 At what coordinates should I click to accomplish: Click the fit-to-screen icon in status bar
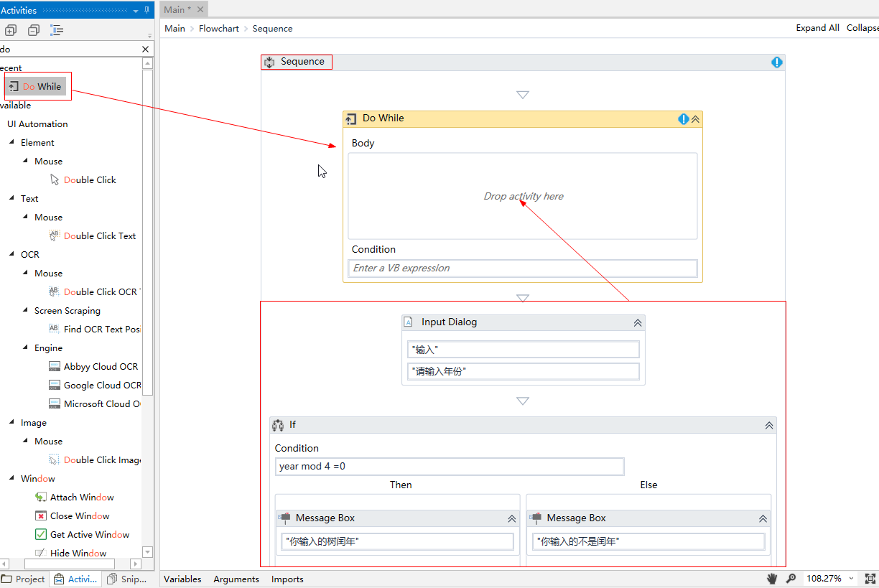871,579
